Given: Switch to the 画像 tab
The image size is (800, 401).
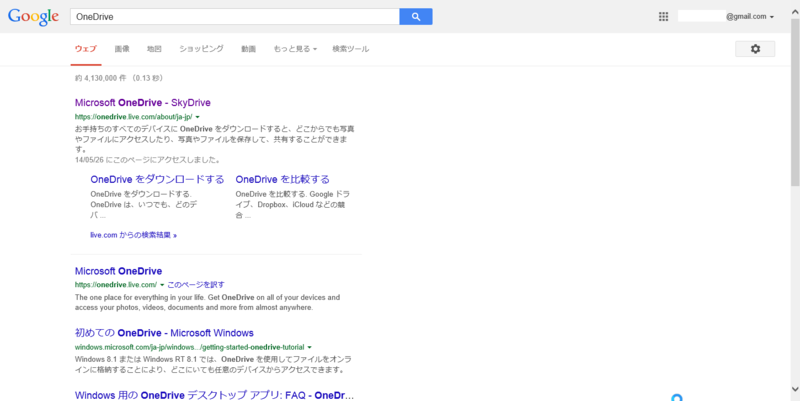Looking at the screenshot, I should [122, 49].
